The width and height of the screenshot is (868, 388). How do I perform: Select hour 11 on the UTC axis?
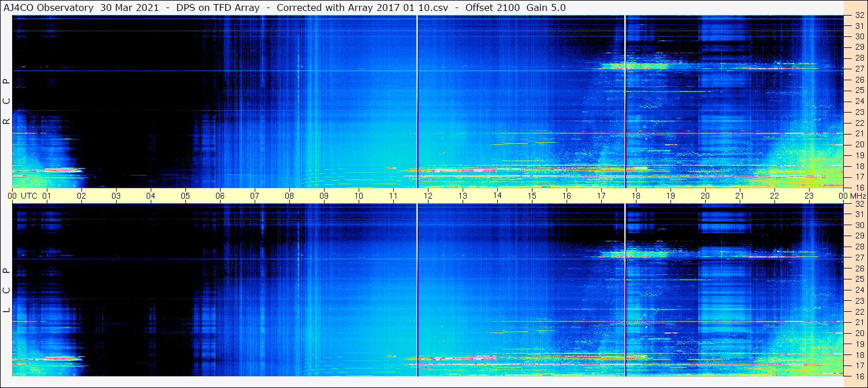point(393,196)
